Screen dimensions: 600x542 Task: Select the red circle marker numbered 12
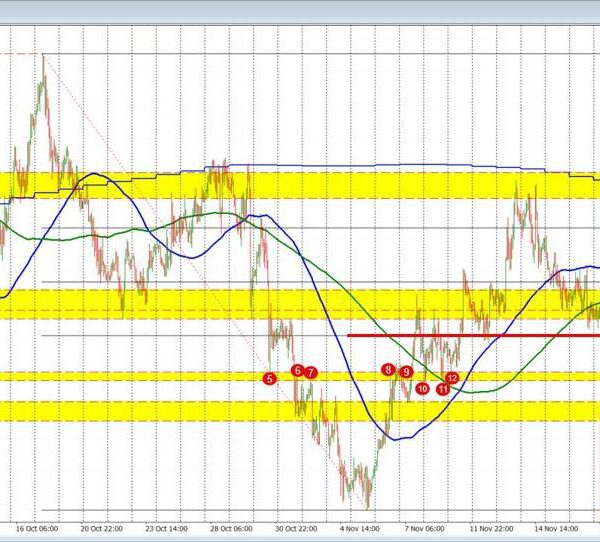tap(452, 379)
